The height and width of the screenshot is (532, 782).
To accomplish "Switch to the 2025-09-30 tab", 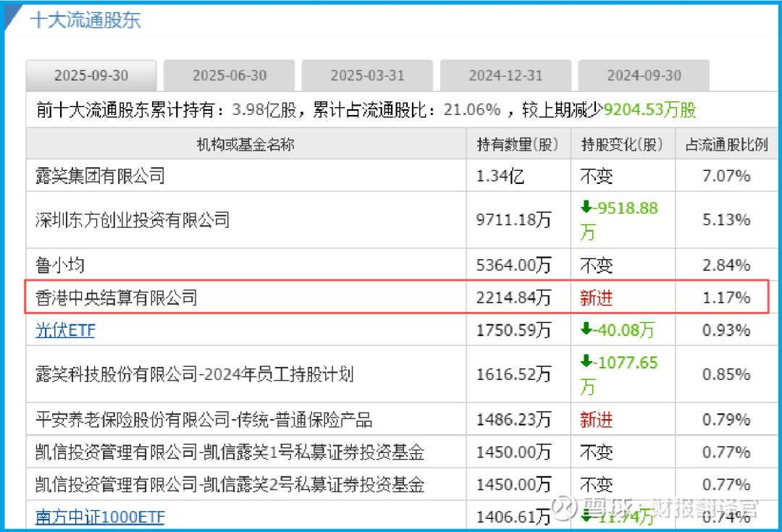I will point(91,75).
